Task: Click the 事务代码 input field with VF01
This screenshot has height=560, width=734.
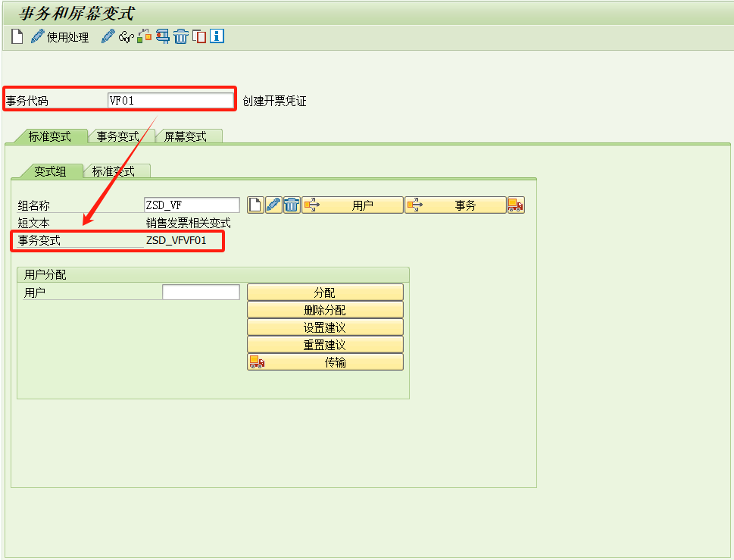Action: (x=170, y=100)
